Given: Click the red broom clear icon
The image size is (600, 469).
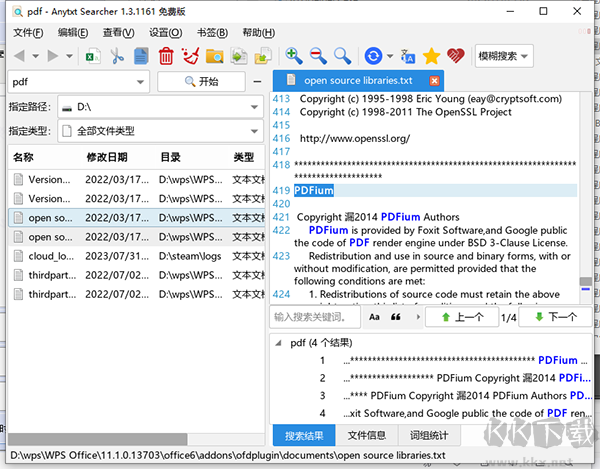Looking at the screenshot, I should point(191,56).
